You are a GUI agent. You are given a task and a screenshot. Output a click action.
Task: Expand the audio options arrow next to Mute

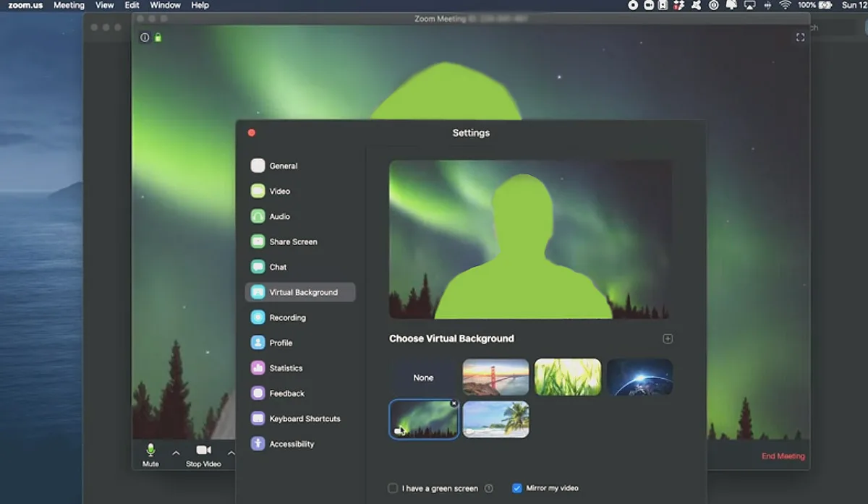[x=176, y=453]
